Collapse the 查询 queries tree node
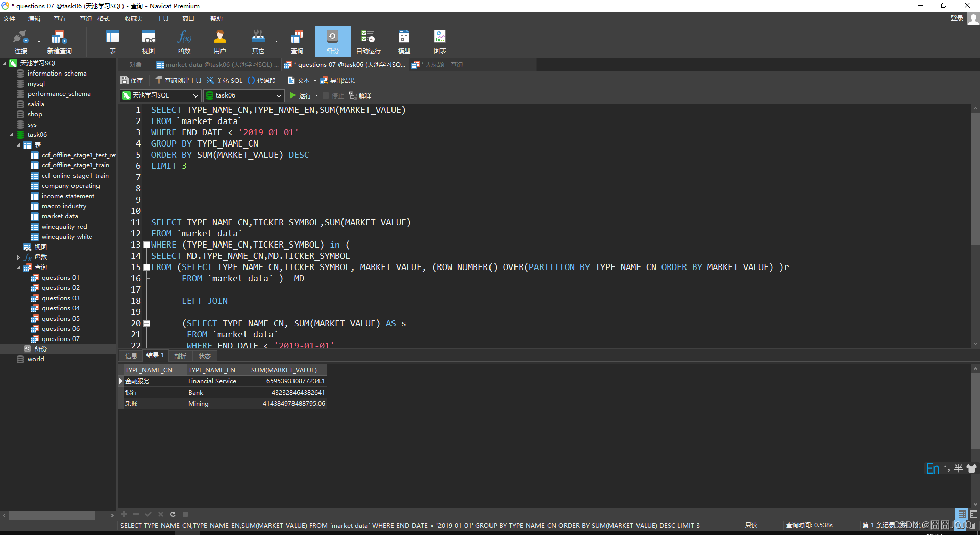This screenshot has height=535, width=980. click(x=18, y=267)
